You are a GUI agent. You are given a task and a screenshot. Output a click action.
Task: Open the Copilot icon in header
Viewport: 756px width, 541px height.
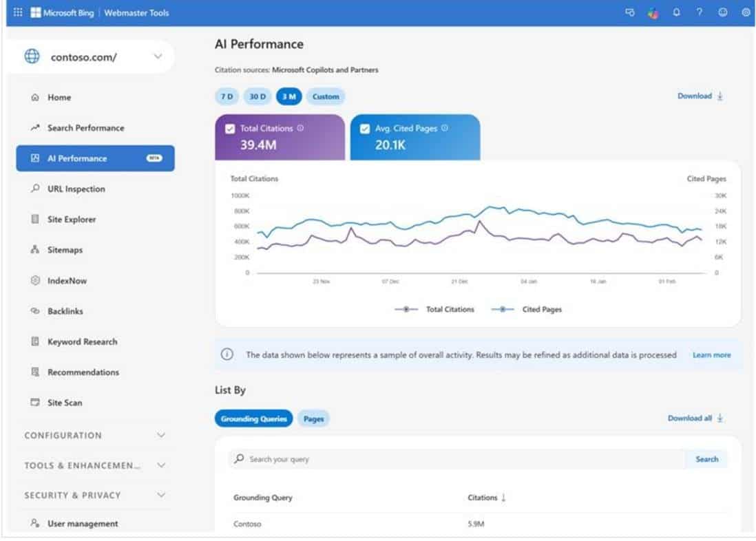coord(653,12)
